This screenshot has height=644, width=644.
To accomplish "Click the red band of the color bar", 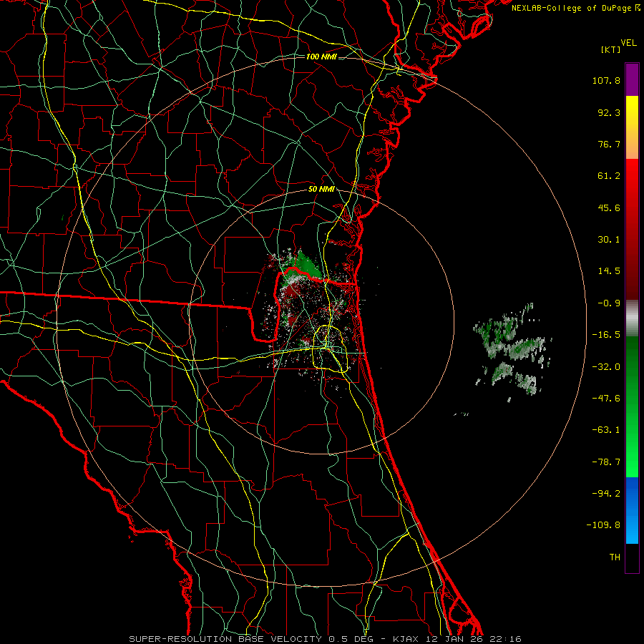I will (x=632, y=229).
